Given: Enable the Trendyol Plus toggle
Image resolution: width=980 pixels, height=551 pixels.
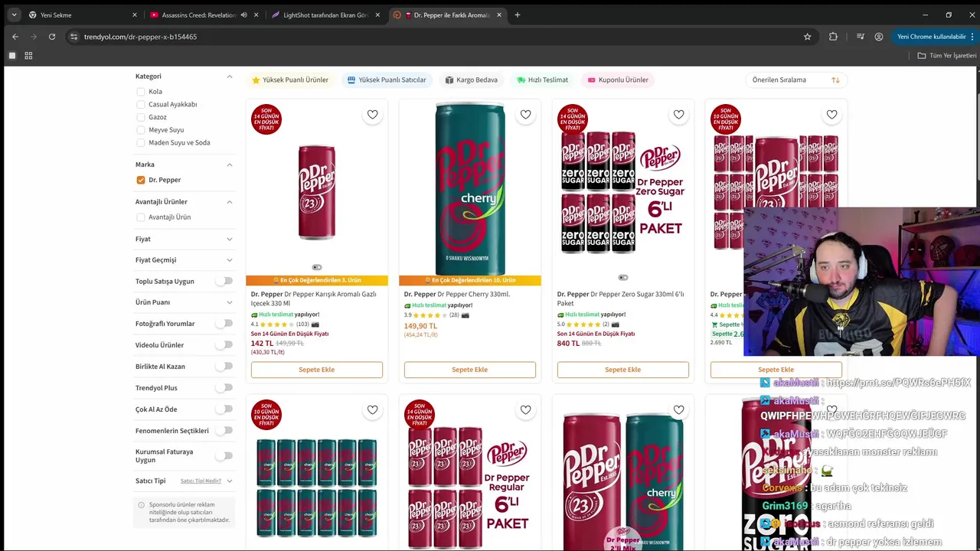Looking at the screenshot, I should 224,388.
